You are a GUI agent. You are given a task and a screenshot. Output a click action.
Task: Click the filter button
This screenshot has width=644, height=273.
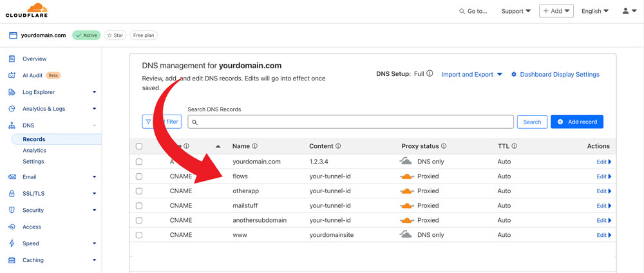pos(162,122)
